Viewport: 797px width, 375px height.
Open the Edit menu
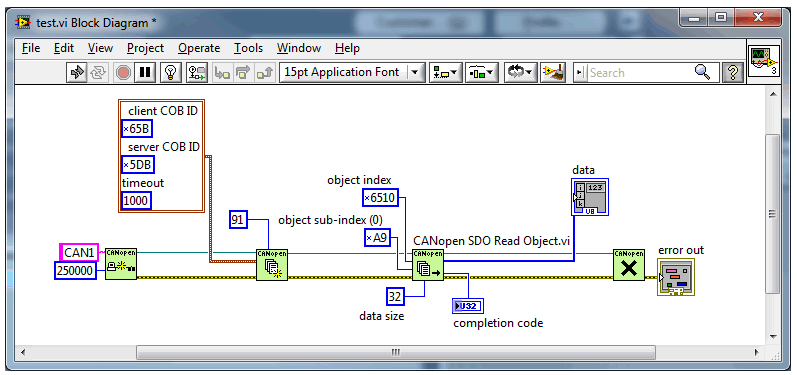point(64,48)
